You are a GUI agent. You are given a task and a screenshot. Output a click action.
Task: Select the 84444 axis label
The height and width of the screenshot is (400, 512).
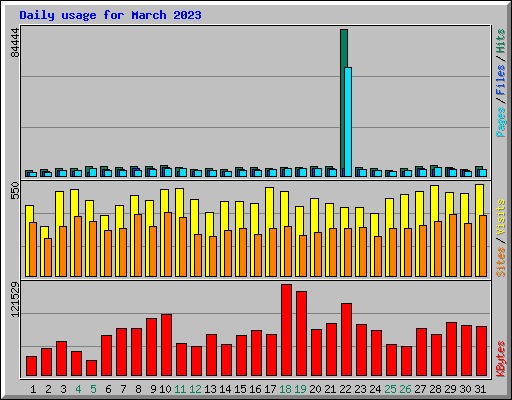click(x=15, y=43)
